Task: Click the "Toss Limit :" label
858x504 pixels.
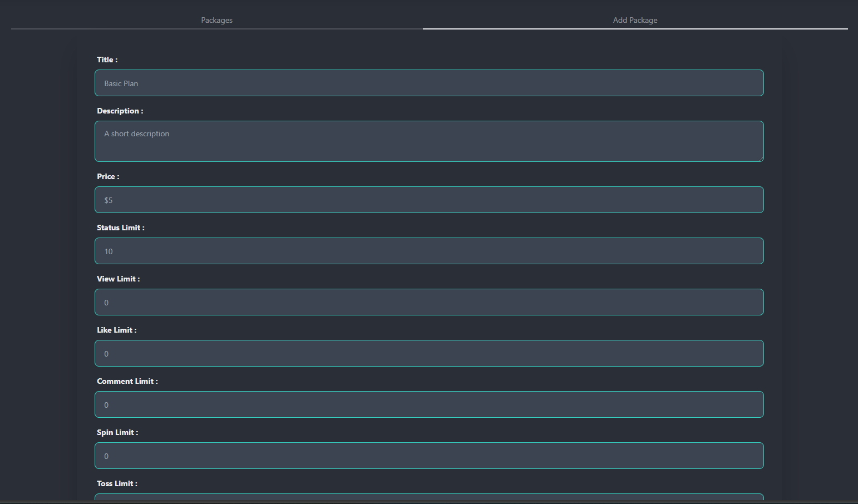Action: coord(117,483)
